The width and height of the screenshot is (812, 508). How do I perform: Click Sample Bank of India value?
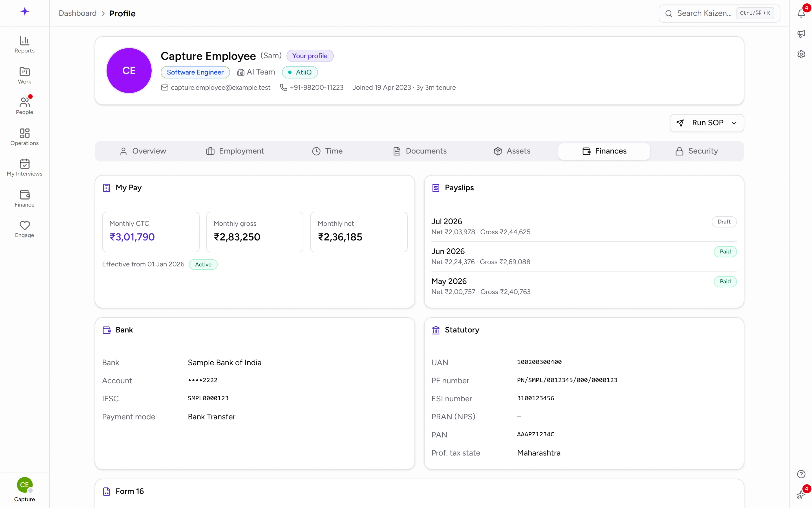[224, 363]
